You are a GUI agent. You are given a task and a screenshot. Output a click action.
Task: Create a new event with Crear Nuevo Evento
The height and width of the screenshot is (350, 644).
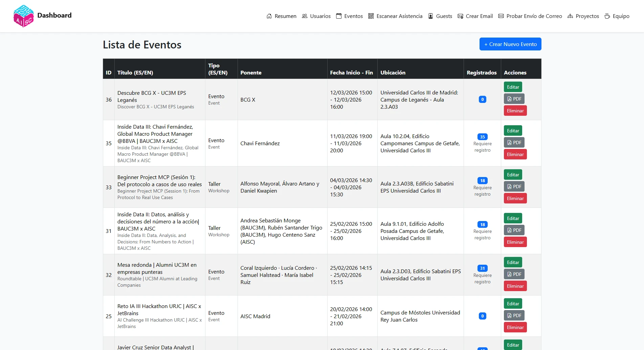click(x=510, y=44)
